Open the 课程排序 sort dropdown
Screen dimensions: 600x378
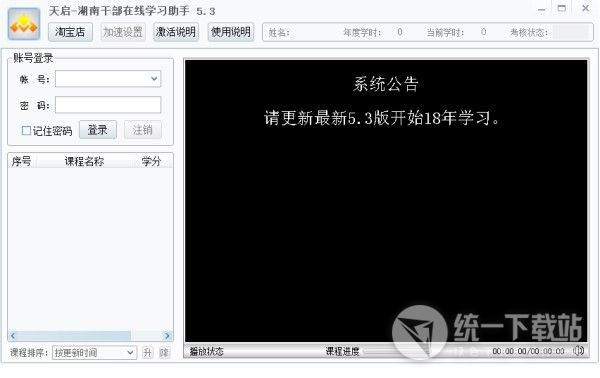pos(94,352)
